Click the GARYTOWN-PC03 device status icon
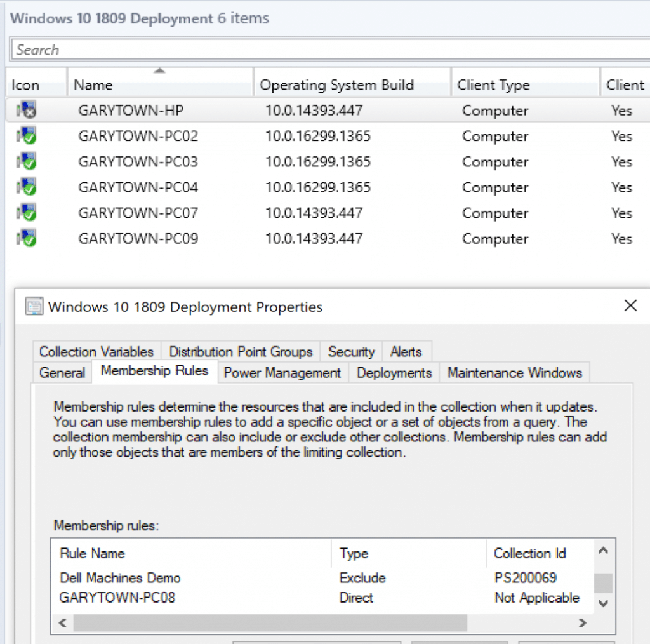This screenshot has height=644, width=650. pos(27,162)
